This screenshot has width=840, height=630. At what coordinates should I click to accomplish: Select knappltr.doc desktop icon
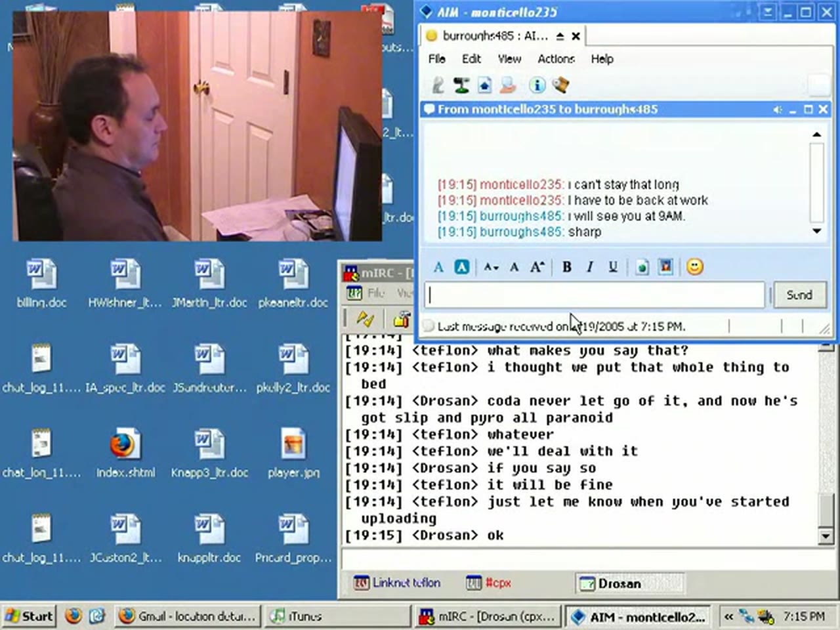(209, 538)
